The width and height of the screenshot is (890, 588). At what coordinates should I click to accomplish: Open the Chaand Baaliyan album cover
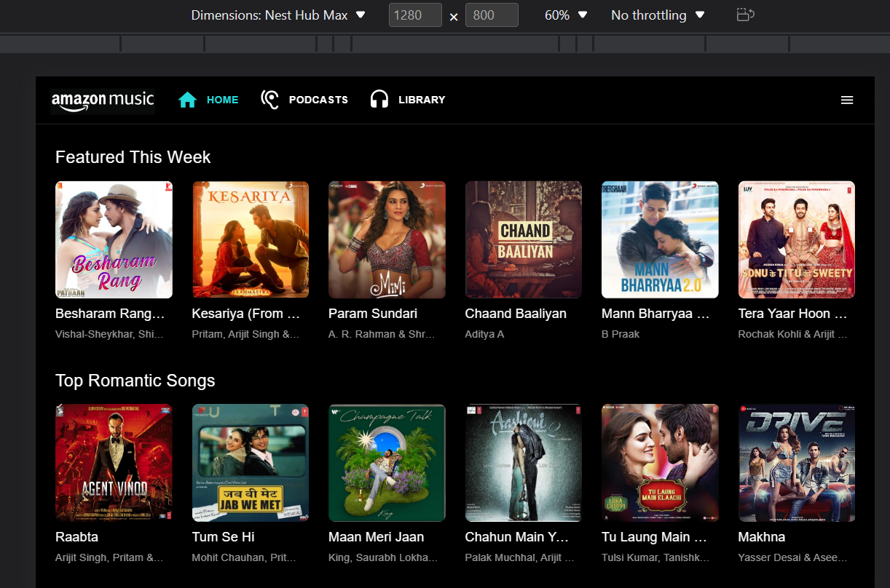click(524, 239)
